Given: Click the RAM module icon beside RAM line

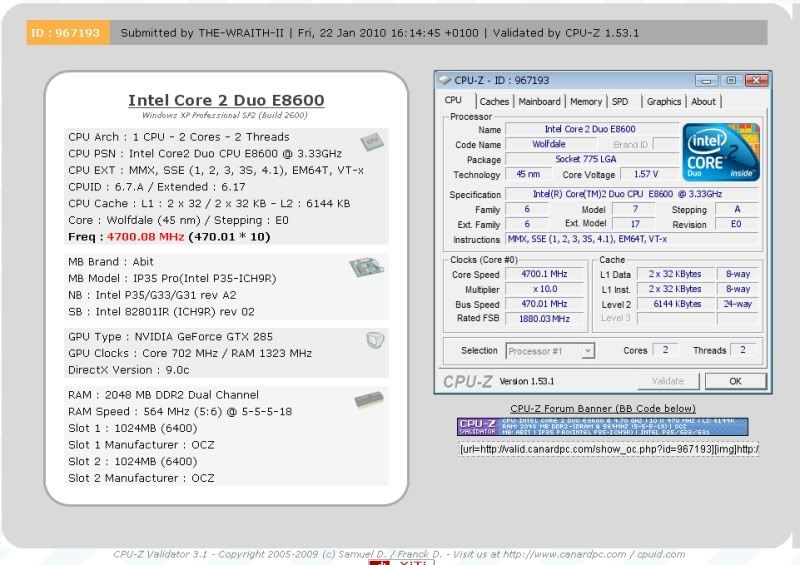Looking at the screenshot, I should [369, 400].
